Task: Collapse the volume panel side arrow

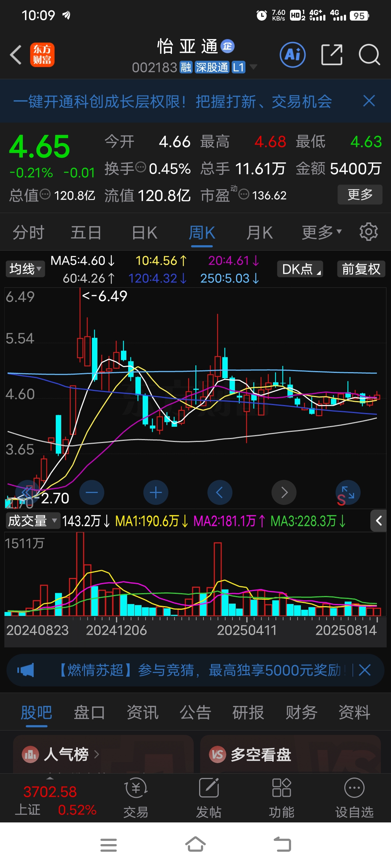Action: [379, 521]
